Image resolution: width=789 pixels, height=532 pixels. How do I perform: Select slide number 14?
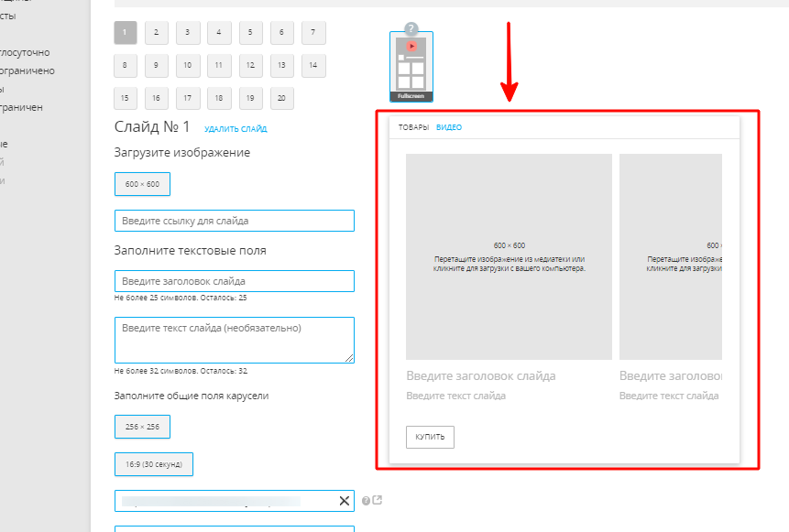pos(313,65)
